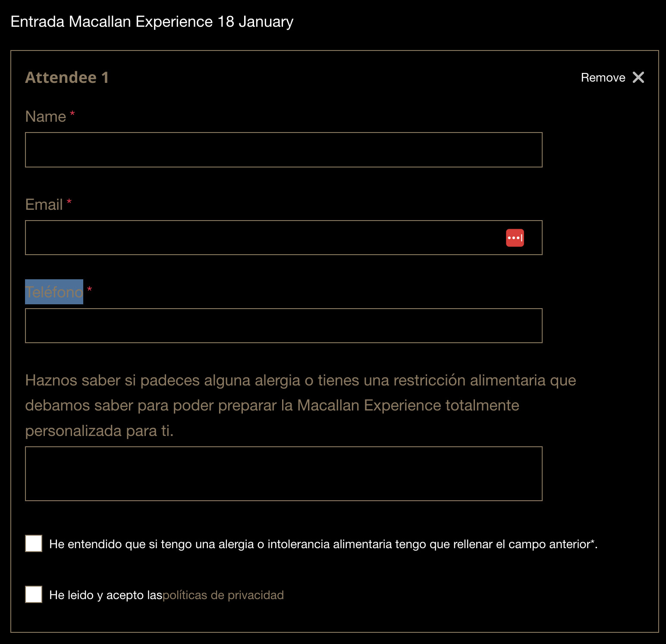Open the políticas de privacidad link
666x644 pixels.
click(x=223, y=595)
